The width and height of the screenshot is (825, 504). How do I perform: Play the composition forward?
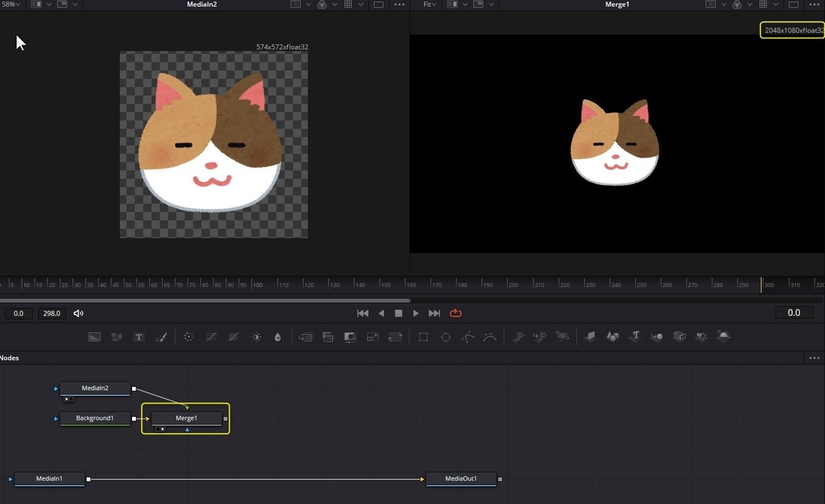coord(415,313)
